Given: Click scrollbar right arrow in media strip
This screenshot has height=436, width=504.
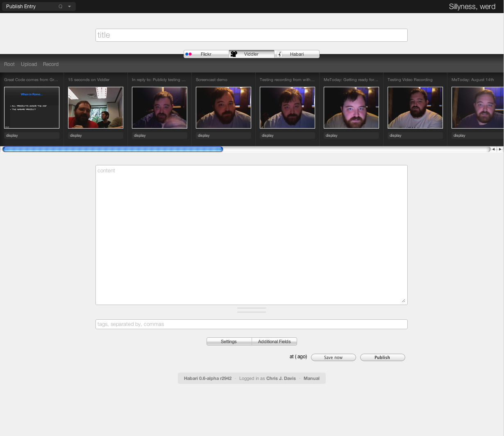Looking at the screenshot, I should 500,149.
